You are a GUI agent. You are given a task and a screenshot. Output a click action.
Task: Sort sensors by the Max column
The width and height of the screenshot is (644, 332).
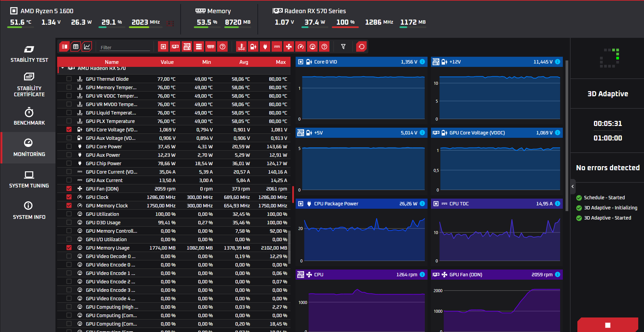coord(281,62)
